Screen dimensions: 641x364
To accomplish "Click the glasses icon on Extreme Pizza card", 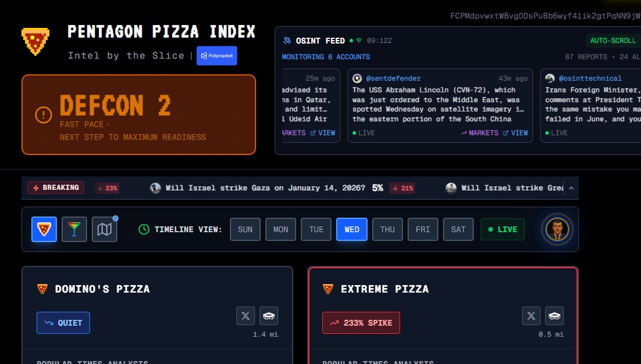I will (554, 316).
